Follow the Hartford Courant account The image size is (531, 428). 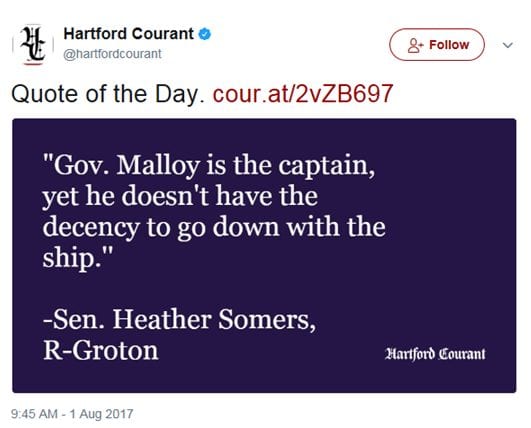click(x=437, y=45)
